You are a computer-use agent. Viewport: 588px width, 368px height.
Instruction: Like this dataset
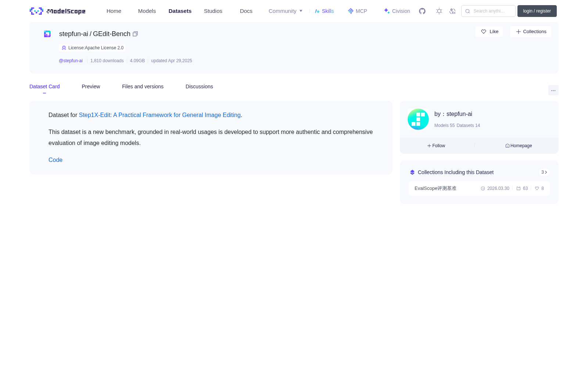(x=489, y=32)
